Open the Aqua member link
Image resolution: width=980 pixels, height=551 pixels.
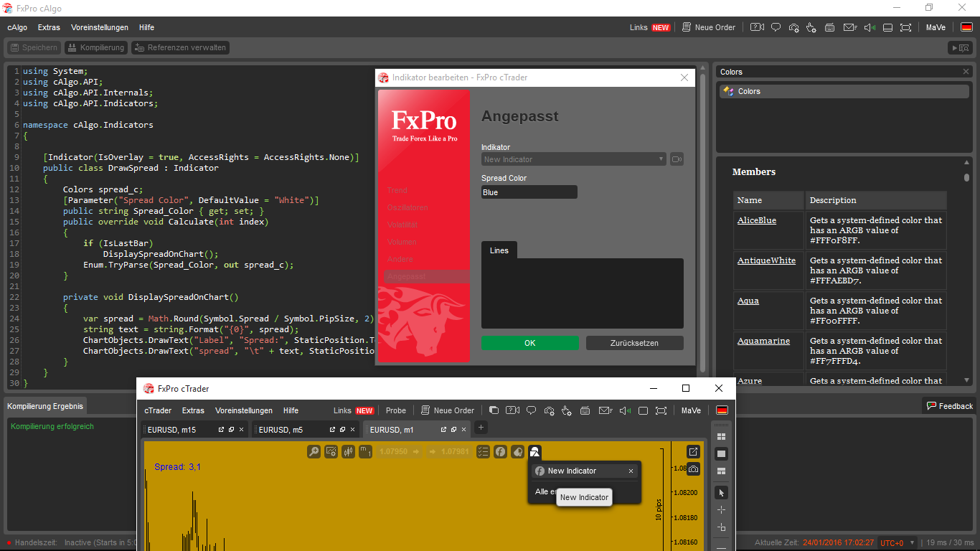(x=748, y=301)
